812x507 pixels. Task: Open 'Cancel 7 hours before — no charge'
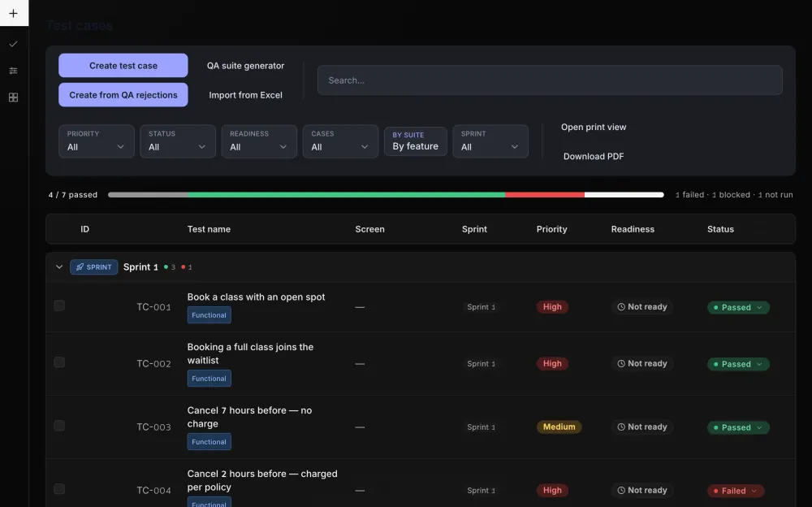tap(249, 417)
